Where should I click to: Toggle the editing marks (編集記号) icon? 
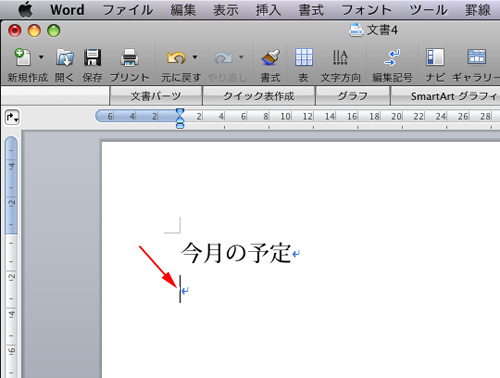coord(392,57)
